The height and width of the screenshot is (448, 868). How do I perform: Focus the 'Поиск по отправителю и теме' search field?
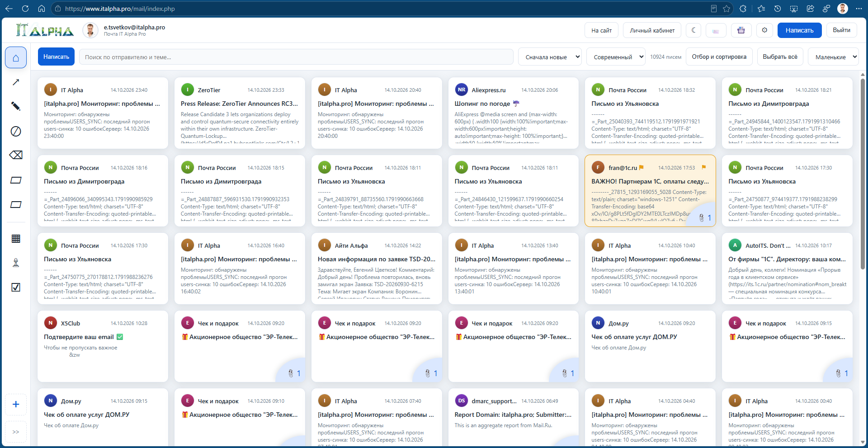[x=296, y=57]
